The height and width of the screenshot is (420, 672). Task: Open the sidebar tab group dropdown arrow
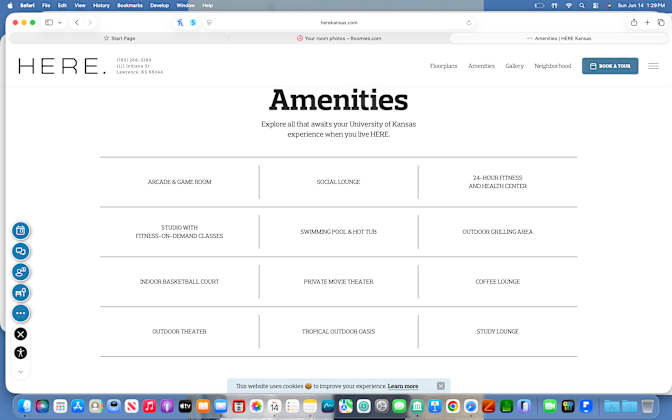60,22
